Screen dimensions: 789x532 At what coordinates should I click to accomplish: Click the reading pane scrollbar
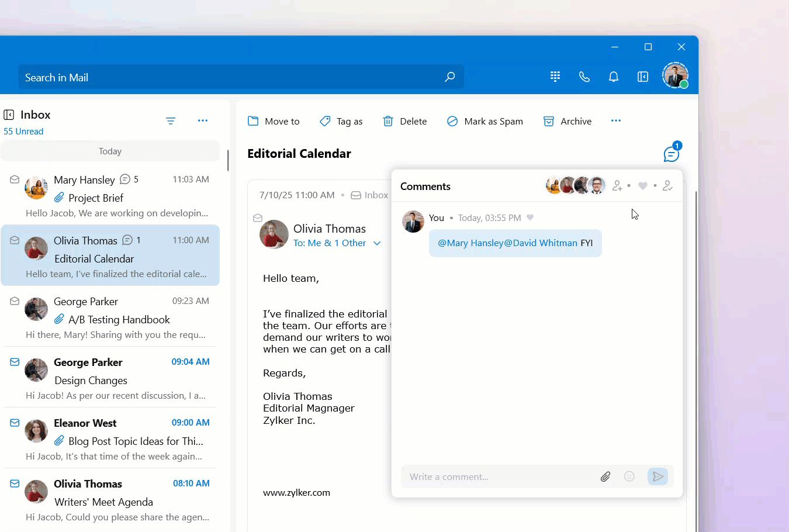click(x=695, y=361)
